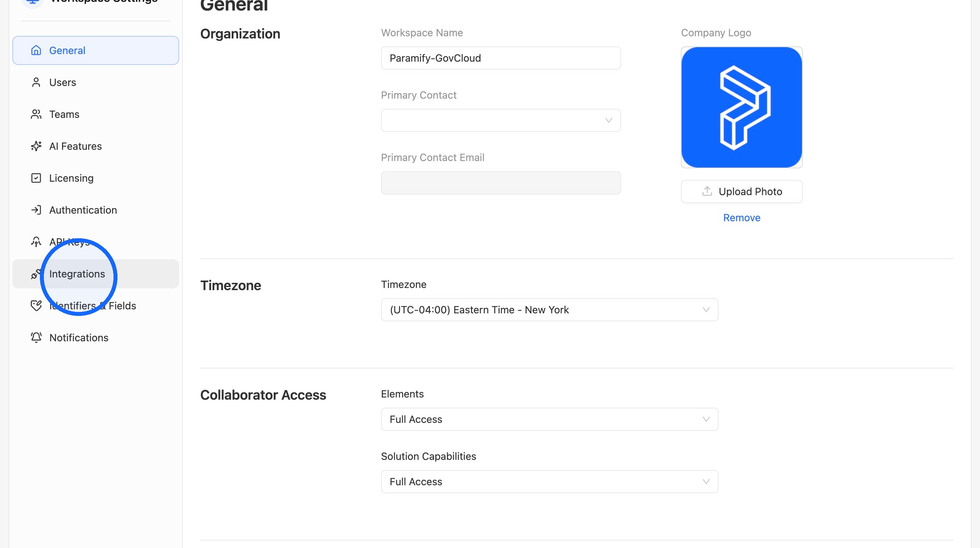Viewport: 980px width, 548px height.
Task: Expand the Primary Contact dropdown
Action: click(501, 120)
